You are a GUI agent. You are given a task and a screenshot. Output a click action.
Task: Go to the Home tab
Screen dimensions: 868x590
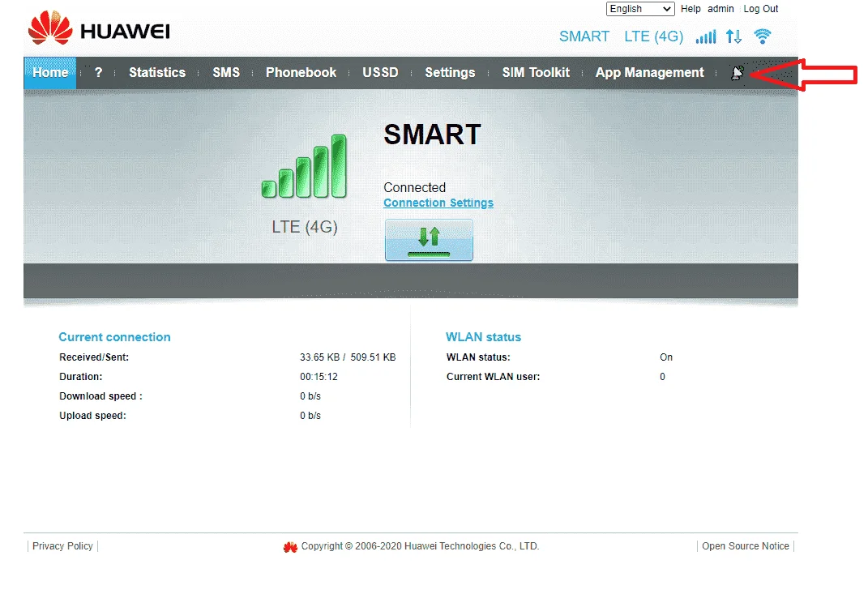(x=49, y=72)
